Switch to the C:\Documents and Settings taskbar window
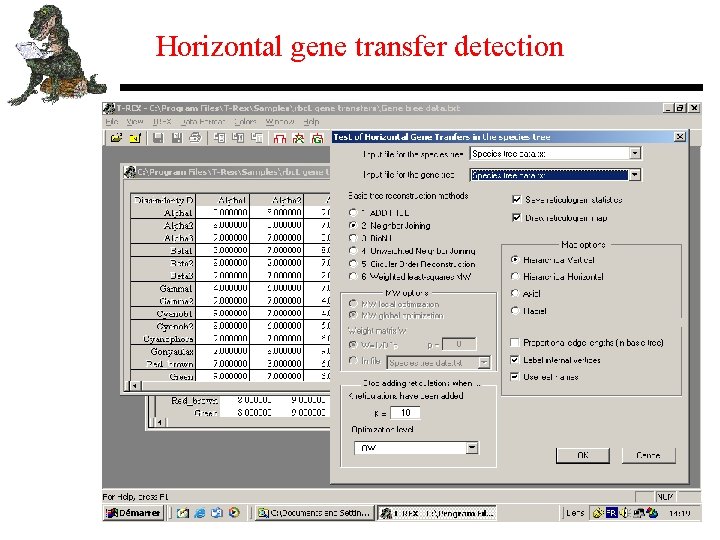The height and width of the screenshot is (540, 720). click(314, 512)
